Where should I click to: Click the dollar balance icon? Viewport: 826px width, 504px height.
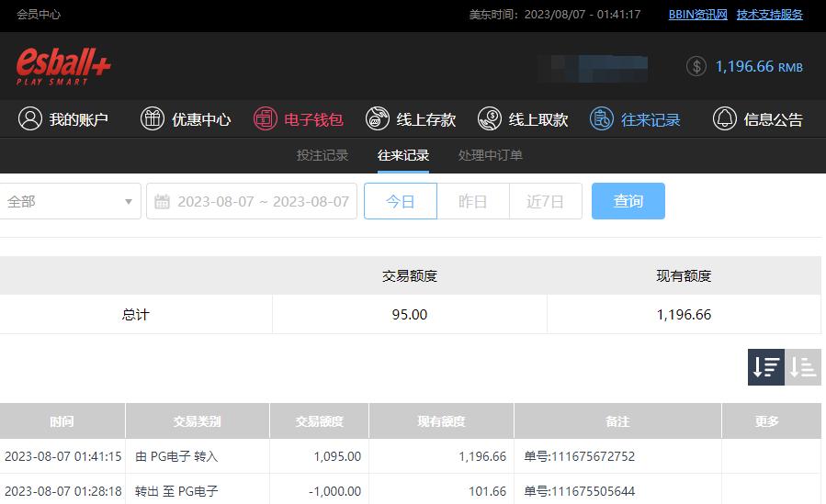[696, 66]
